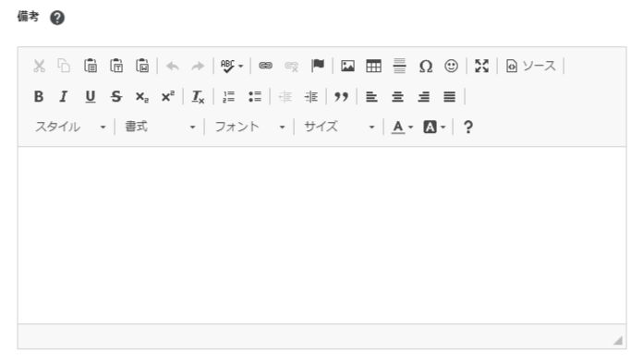The width and height of the screenshot is (643, 364).
Task: Align text left
Action: [x=371, y=97]
